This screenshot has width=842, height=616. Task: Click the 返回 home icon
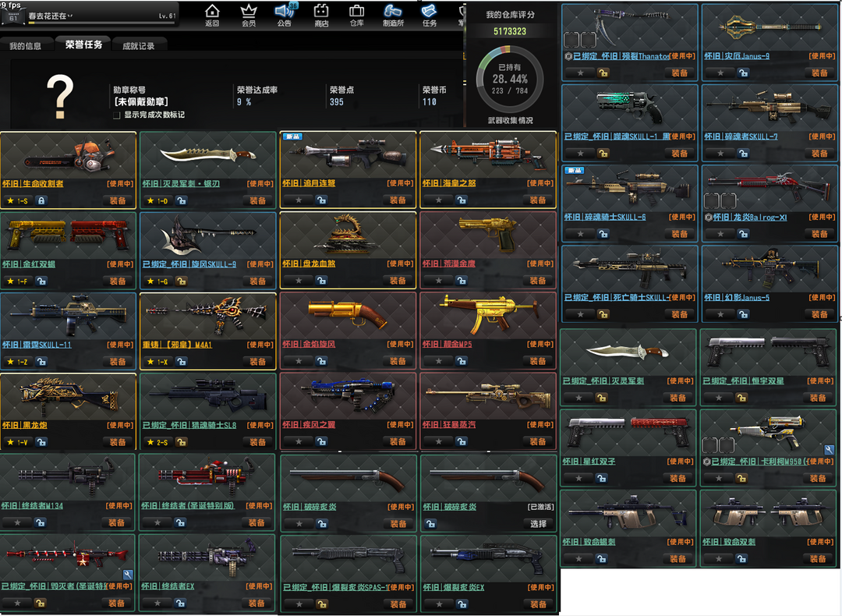(212, 14)
